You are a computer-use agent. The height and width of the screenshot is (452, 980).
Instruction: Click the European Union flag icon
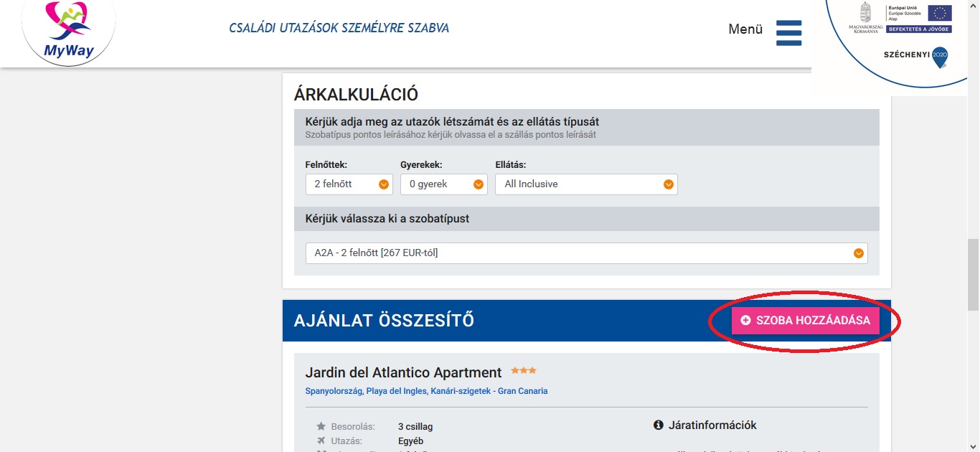tap(939, 13)
